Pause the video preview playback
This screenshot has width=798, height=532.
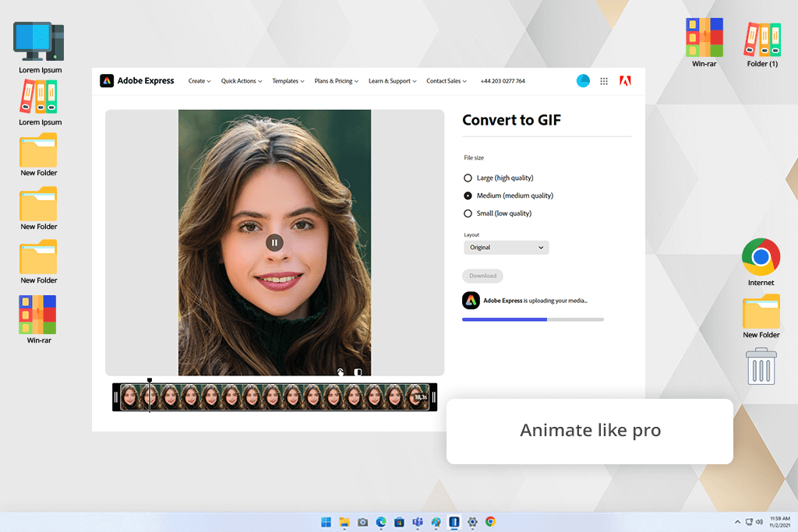coord(274,242)
